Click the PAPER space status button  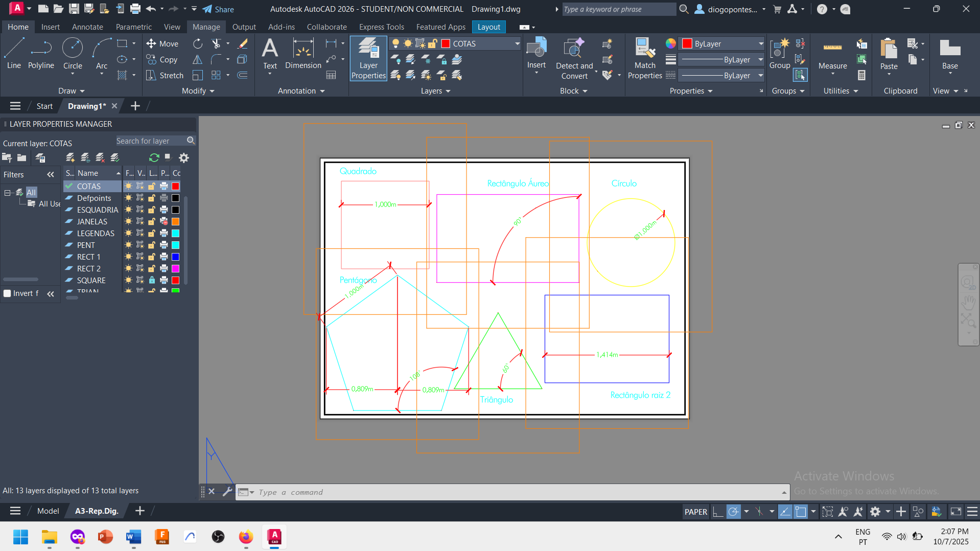click(695, 512)
